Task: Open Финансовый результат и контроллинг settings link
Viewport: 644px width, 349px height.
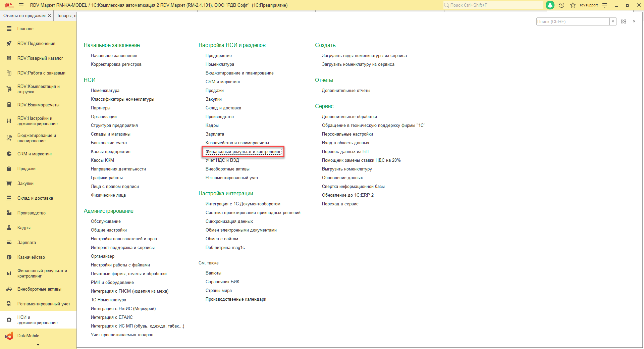Action: [243, 152]
